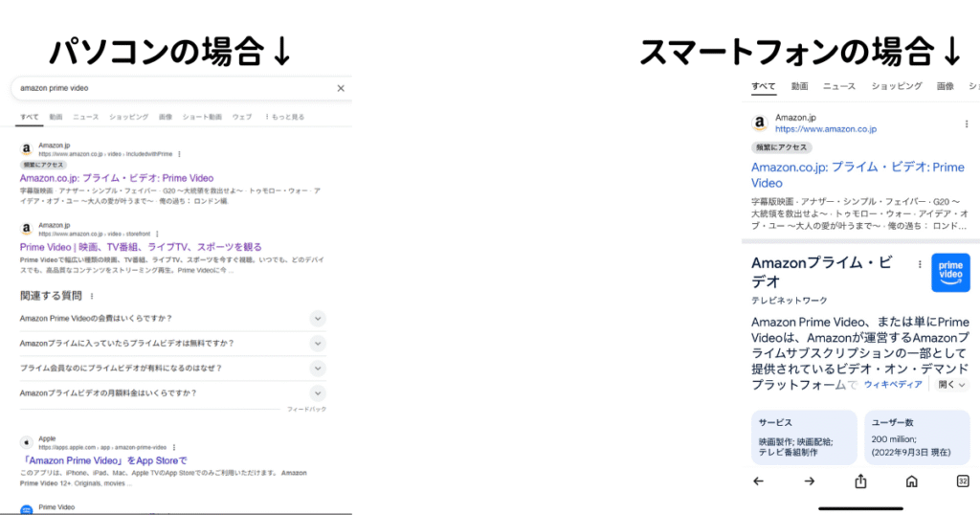980x515 pixels.
Task: Open smartphone ショッピング tab
Action: (x=896, y=86)
